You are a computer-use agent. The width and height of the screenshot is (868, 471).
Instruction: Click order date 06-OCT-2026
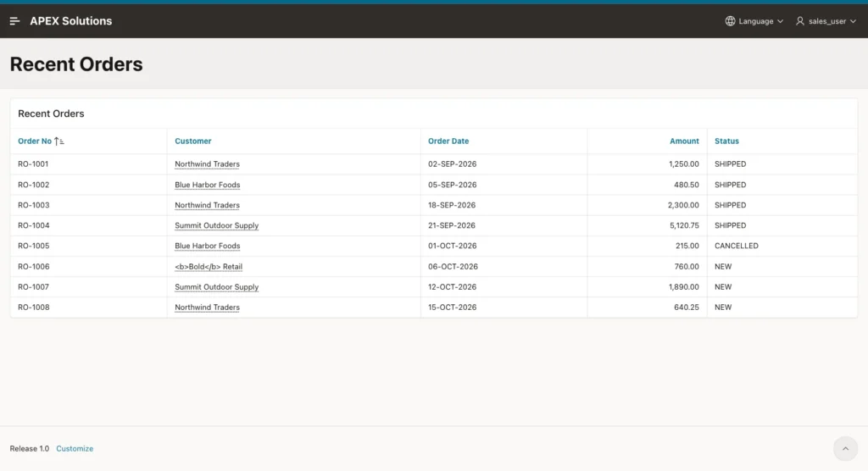453,266
